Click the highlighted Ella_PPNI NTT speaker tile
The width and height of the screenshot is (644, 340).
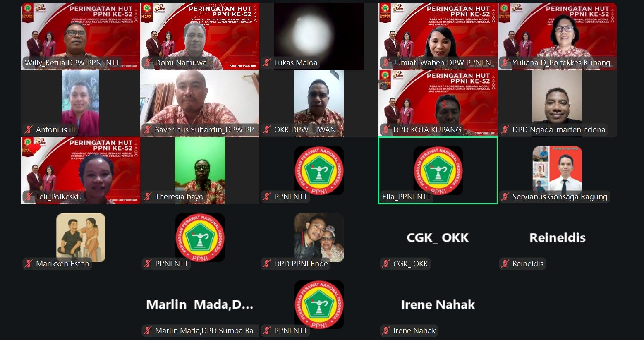(x=438, y=170)
